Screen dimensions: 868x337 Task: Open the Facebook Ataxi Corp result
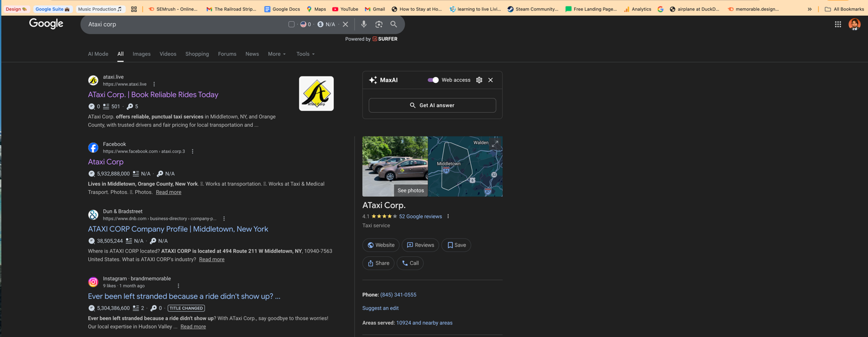point(106,161)
